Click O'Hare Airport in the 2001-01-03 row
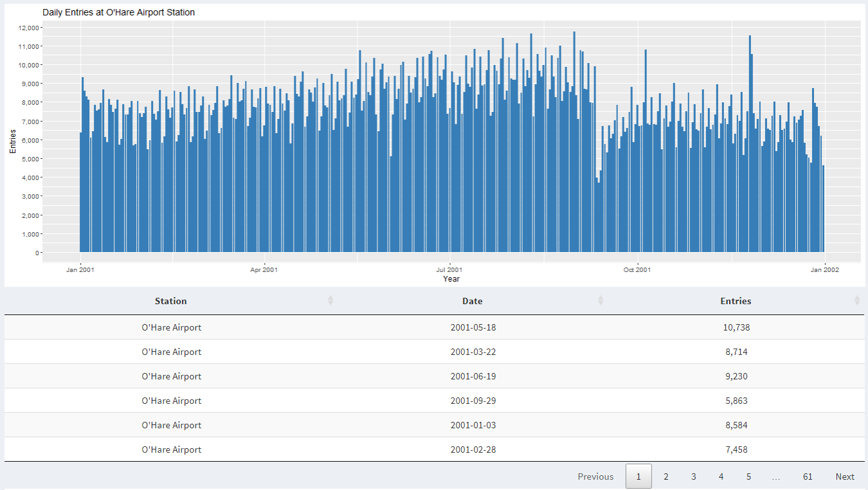Viewport: 868px width, 490px height. point(172,425)
